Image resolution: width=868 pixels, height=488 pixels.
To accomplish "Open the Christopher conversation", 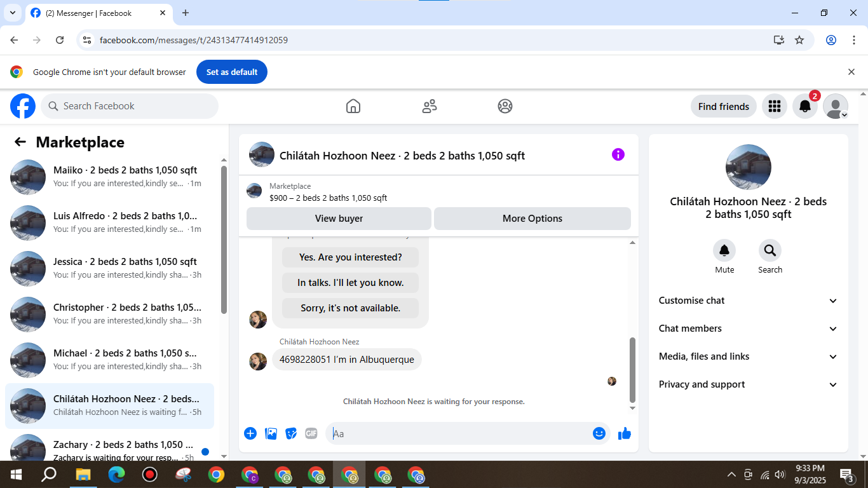I will click(109, 314).
